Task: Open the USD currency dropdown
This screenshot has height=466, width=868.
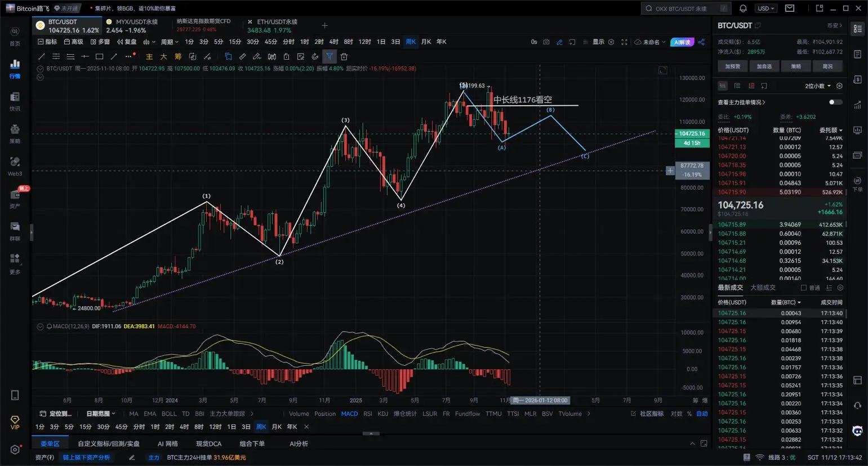Action: point(766,8)
